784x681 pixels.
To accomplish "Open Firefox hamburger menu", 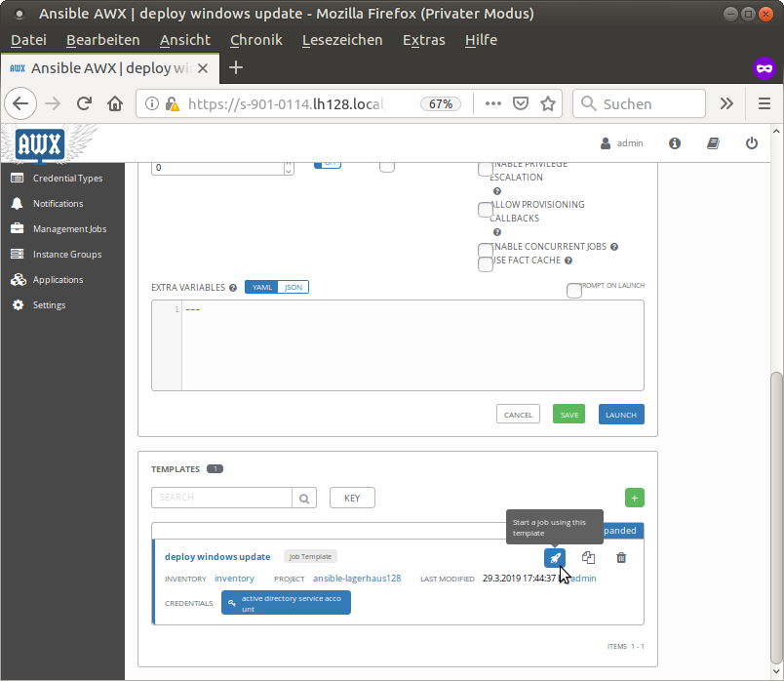I will coord(764,103).
